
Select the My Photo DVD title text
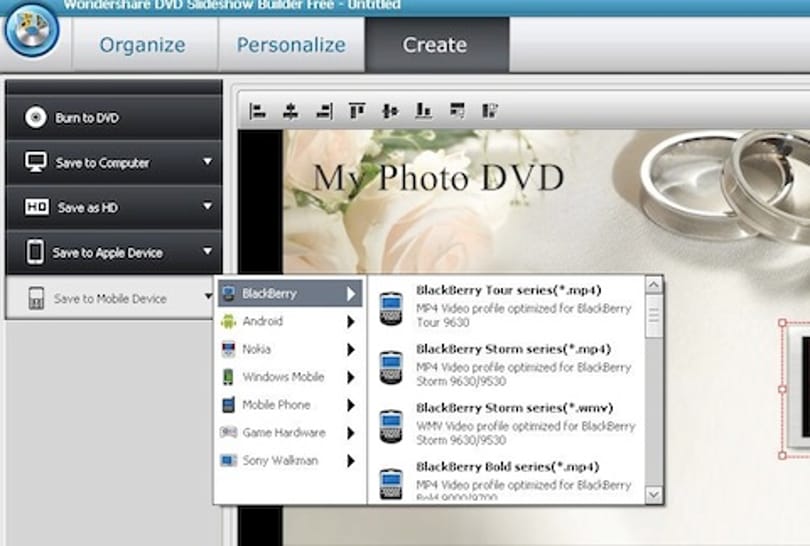coord(439,179)
